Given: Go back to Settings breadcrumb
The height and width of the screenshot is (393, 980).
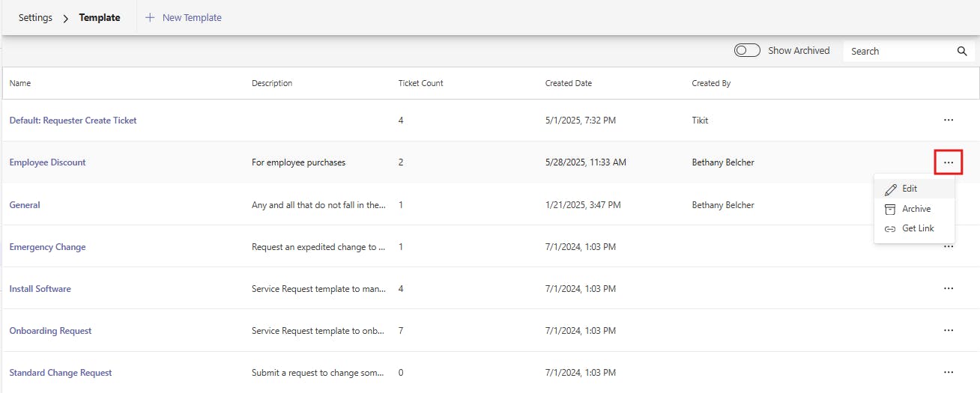Looking at the screenshot, I should tap(35, 18).
